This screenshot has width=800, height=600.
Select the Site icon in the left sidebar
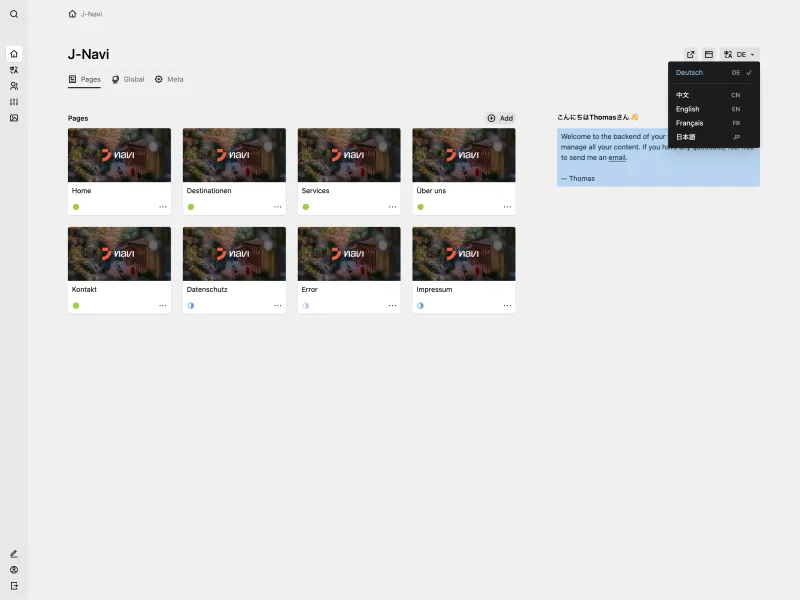[x=14, y=53]
